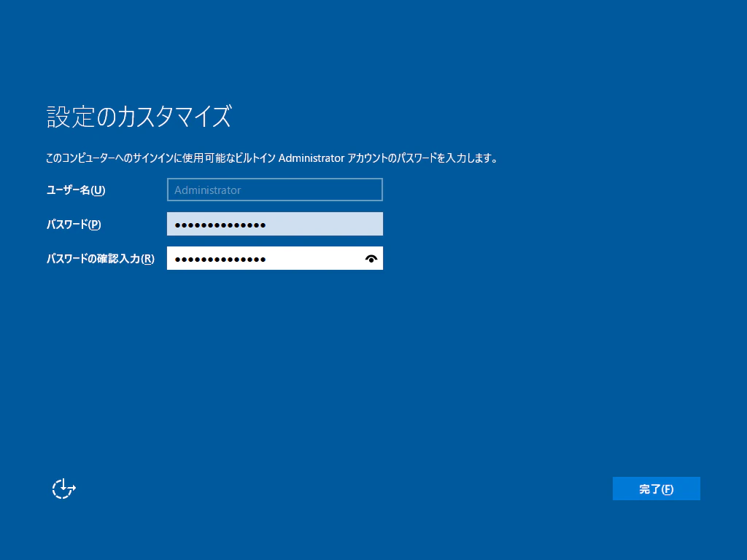The image size is (747, 560).
Task: Focus the password confirmation entry box
Action: [x=270, y=257]
